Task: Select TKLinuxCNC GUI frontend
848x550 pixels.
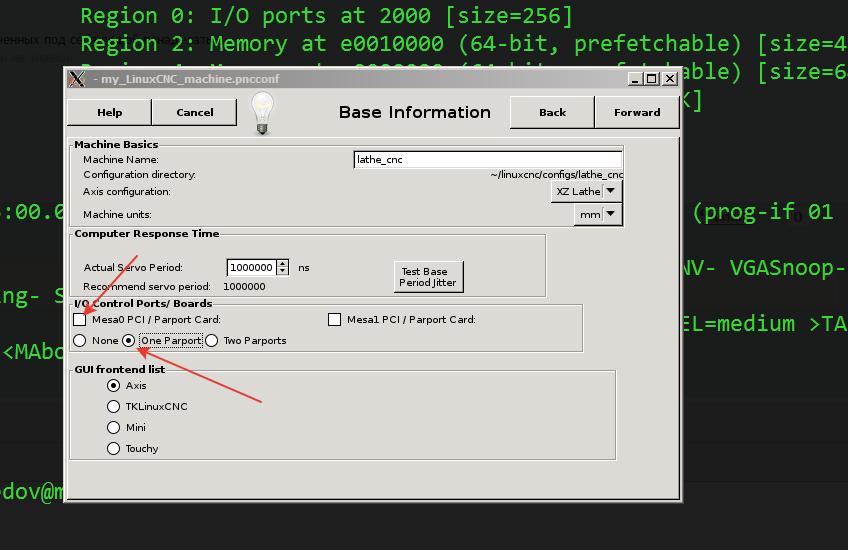Action: point(113,407)
